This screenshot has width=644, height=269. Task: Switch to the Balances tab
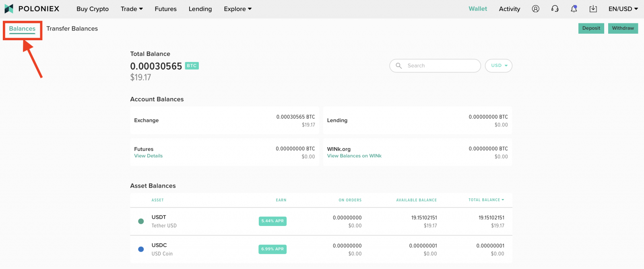22,29
